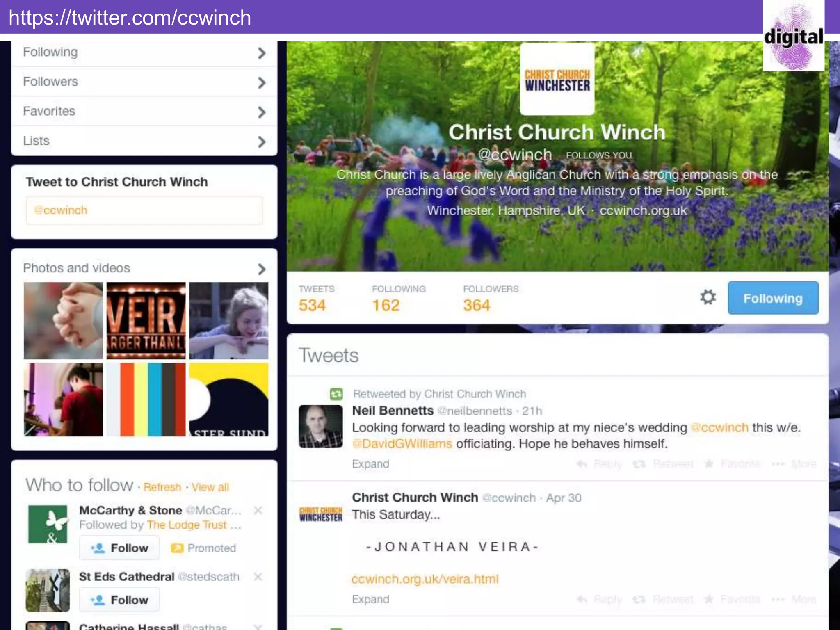Expand the Jonathan Veira tweet

coord(370,599)
